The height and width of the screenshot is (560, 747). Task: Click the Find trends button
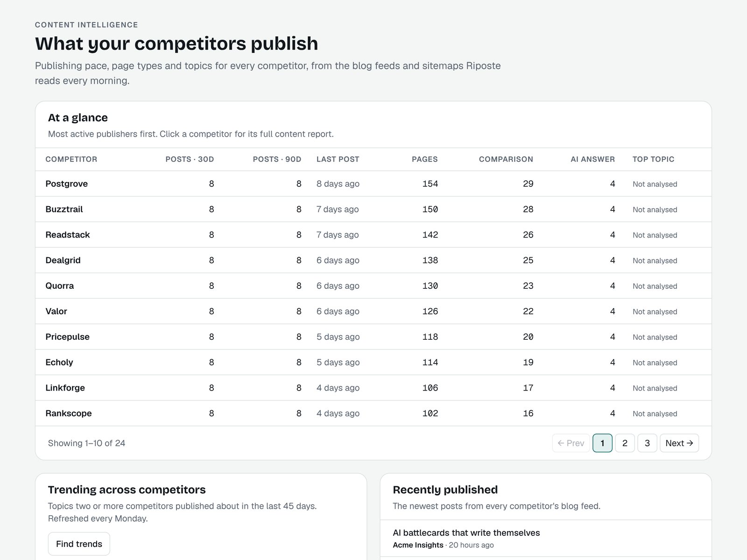point(79,544)
